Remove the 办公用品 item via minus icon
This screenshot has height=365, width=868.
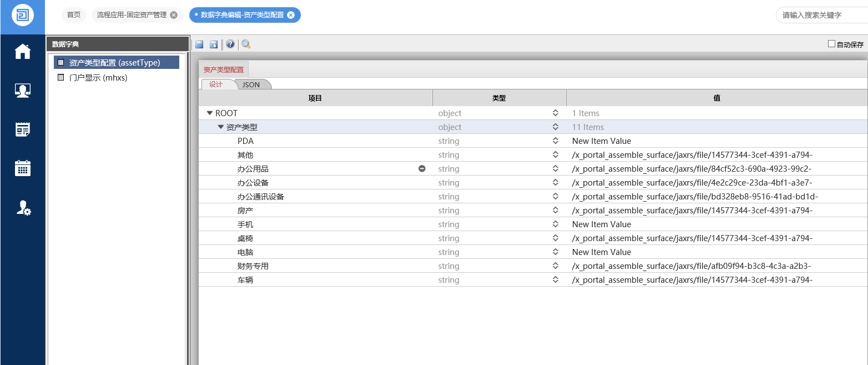coord(422,168)
